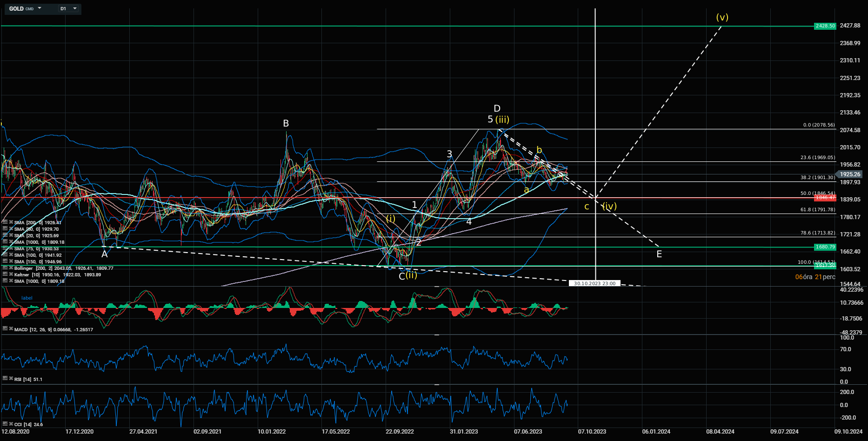The width and height of the screenshot is (868, 441).
Task: Delete the MACD [12, 26, 9] indicator
Action: [11, 329]
